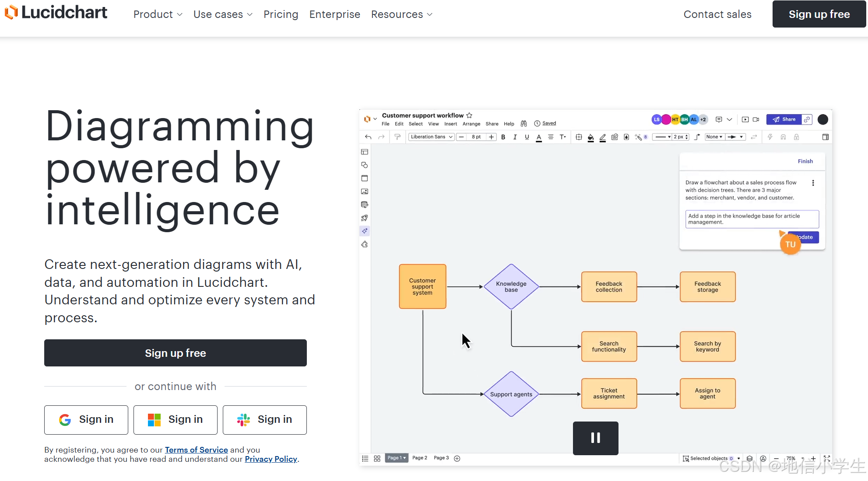Click the Lucidchart logo

tap(56, 13)
